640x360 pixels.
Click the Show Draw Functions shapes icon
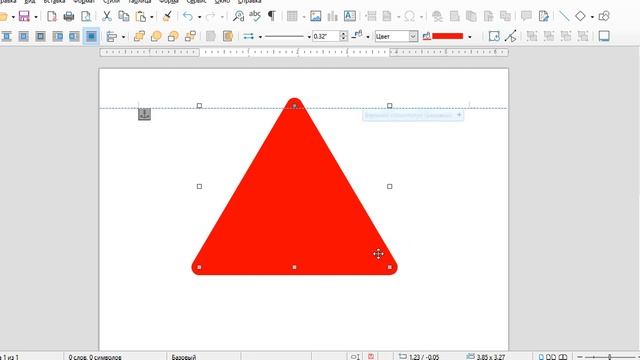(x=604, y=16)
